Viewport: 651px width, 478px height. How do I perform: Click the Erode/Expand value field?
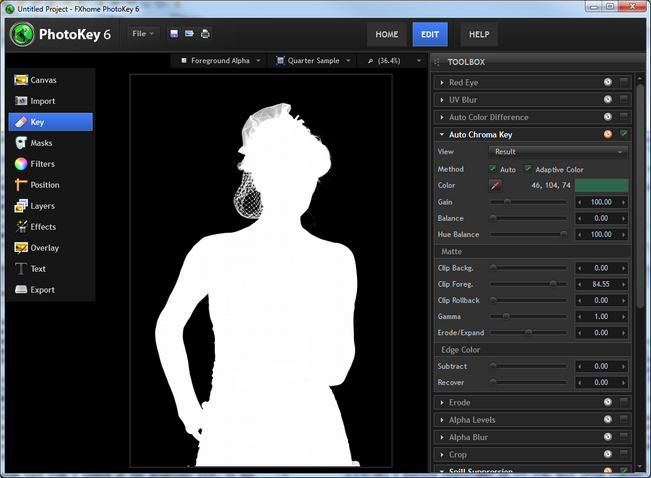tap(601, 333)
